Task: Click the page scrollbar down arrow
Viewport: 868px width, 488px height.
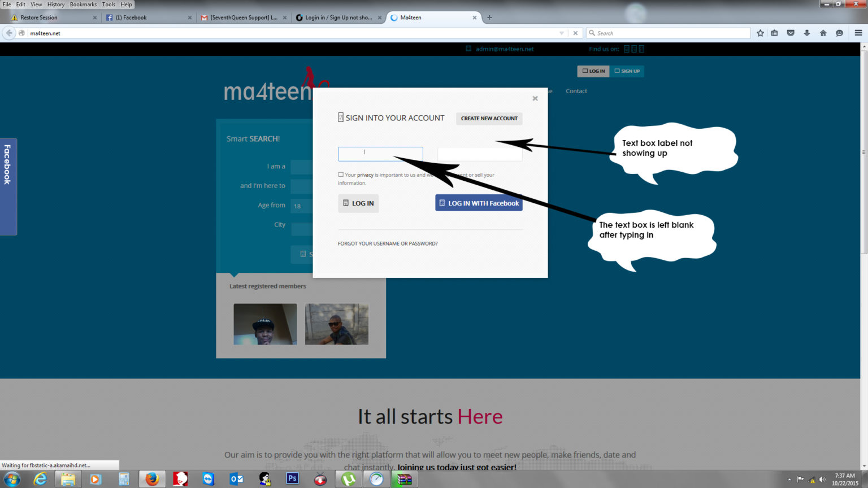Action: click(863, 466)
